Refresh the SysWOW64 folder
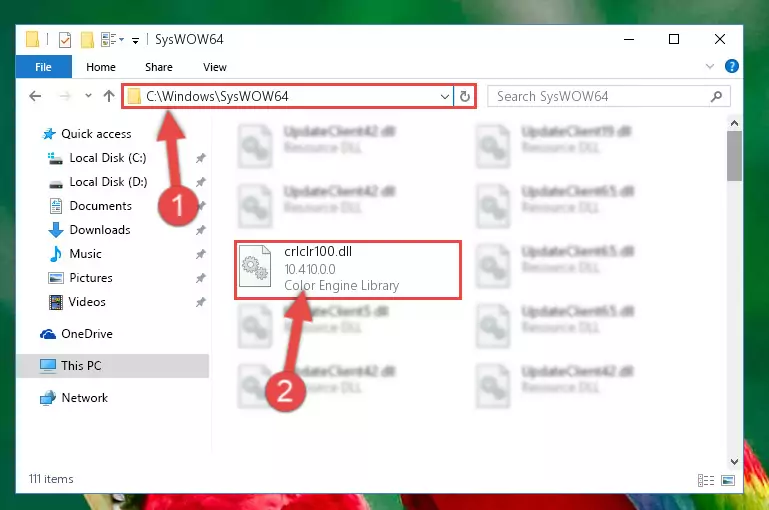769x510 pixels. pos(464,97)
